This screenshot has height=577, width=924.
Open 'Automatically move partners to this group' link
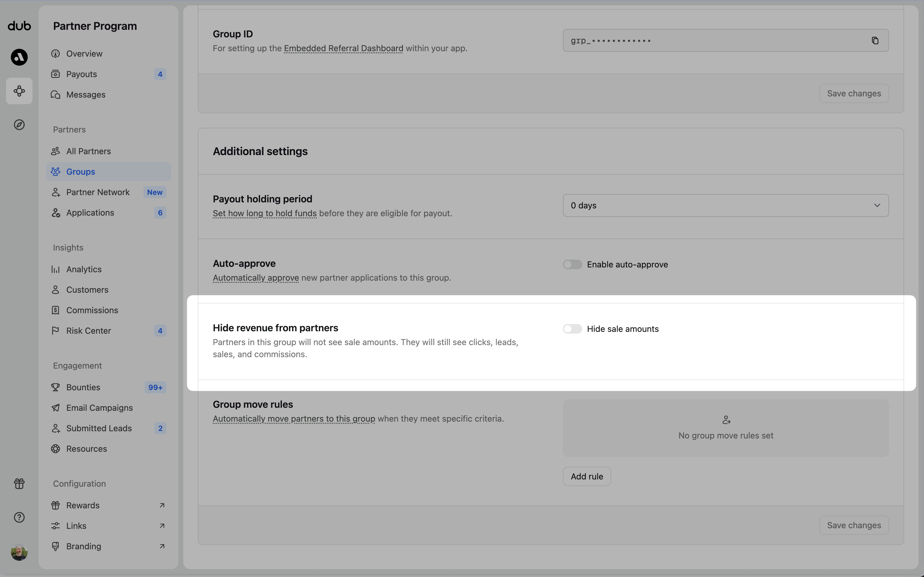(294, 419)
